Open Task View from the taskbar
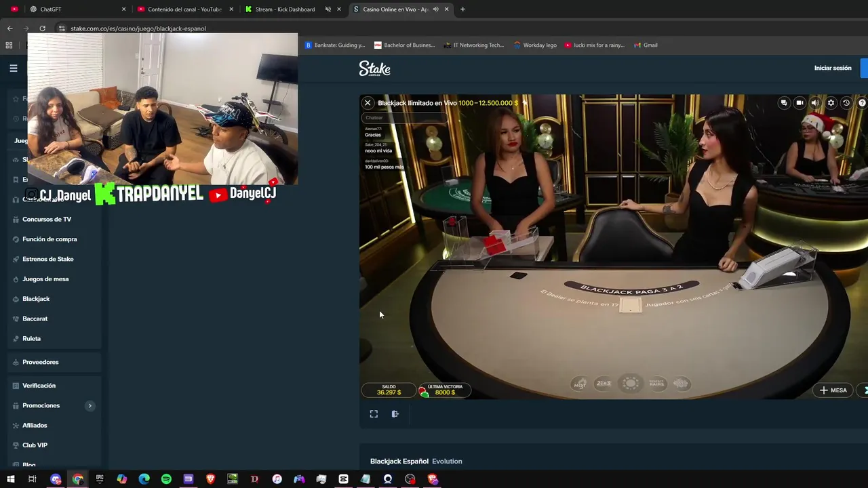 [x=32, y=479]
